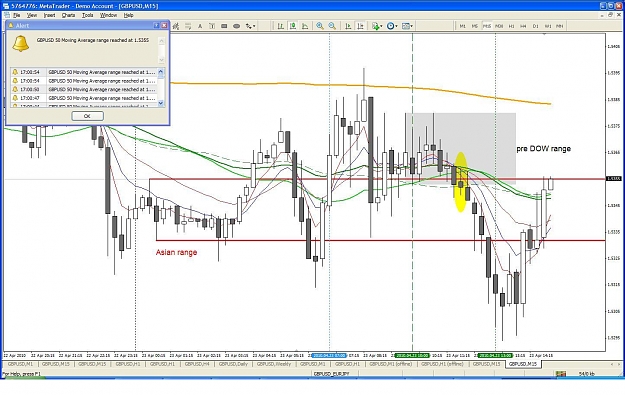Set timeframe to D1

(x=536, y=26)
